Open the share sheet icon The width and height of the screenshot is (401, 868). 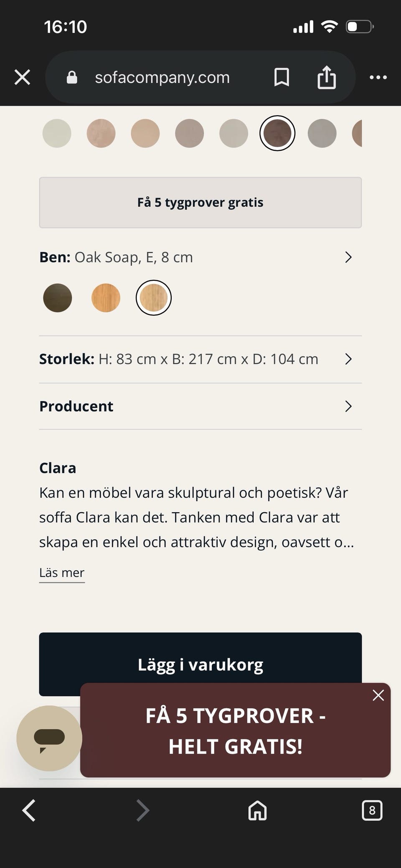coord(326,77)
